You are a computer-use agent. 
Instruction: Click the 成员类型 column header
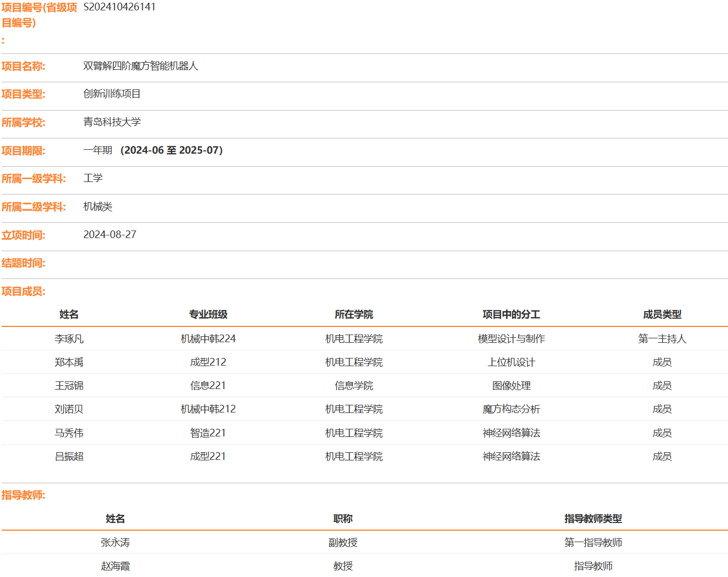(662, 314)
